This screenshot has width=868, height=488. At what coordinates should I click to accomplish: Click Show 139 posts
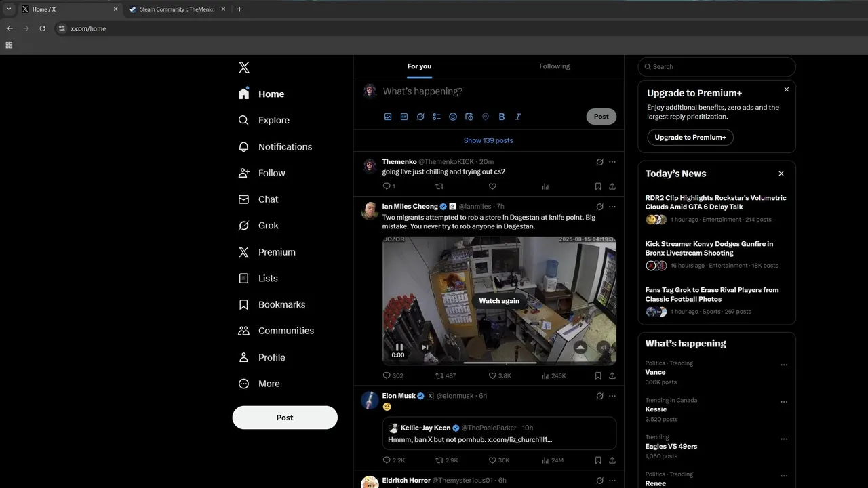coord(488,140)
